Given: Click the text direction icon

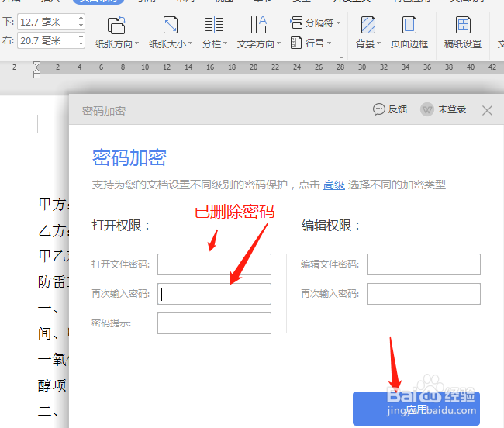Looking at the screenshot, I should [258, 25].
